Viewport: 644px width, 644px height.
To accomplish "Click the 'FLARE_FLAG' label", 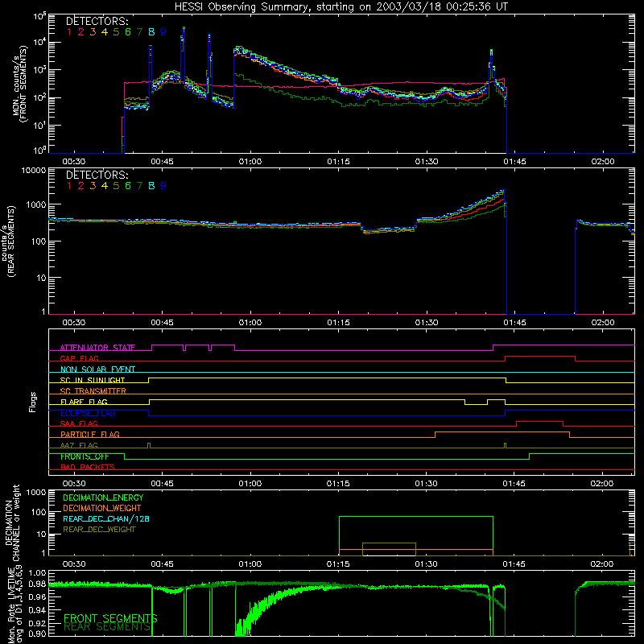I will (84, 402).
